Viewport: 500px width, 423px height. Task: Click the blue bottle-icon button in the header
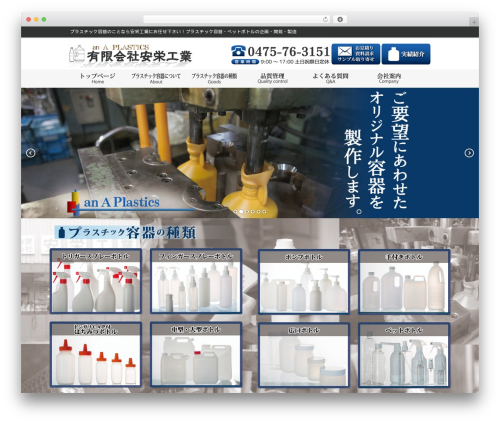pyautogui.click(x=406, y=54)
